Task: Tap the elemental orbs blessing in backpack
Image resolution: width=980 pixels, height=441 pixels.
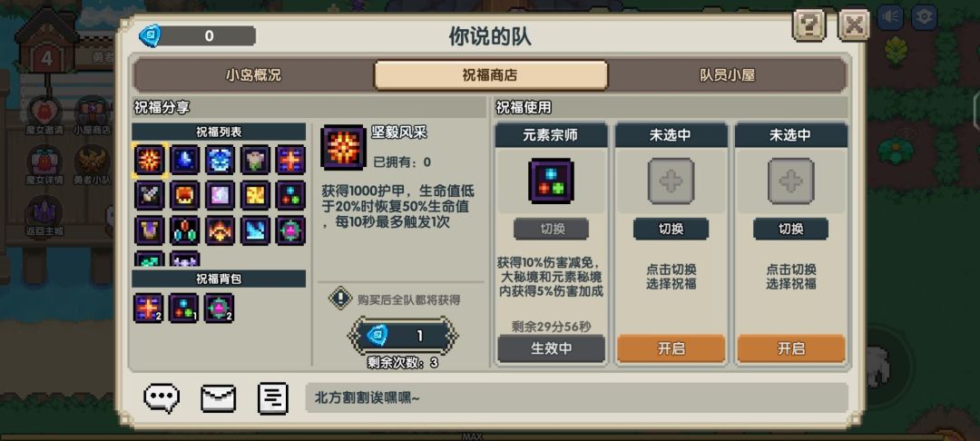Action: [x=183, y=308]
